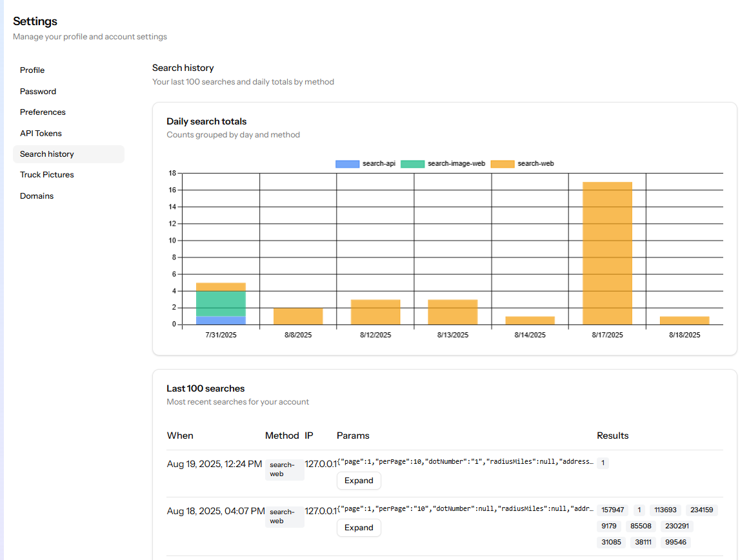Click the stacked 7/31/2025 bar
Screen dimensions: 740x560
pos(221,302)
